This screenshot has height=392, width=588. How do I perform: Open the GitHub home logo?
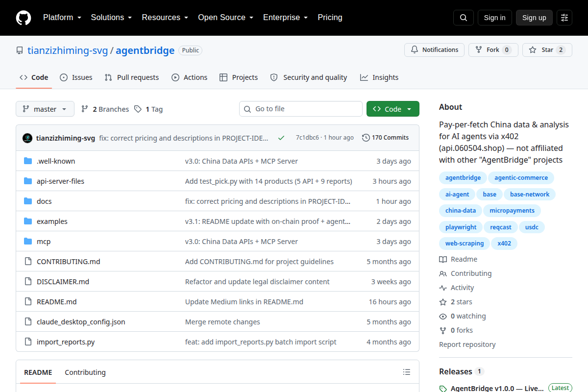coord(24,18)
